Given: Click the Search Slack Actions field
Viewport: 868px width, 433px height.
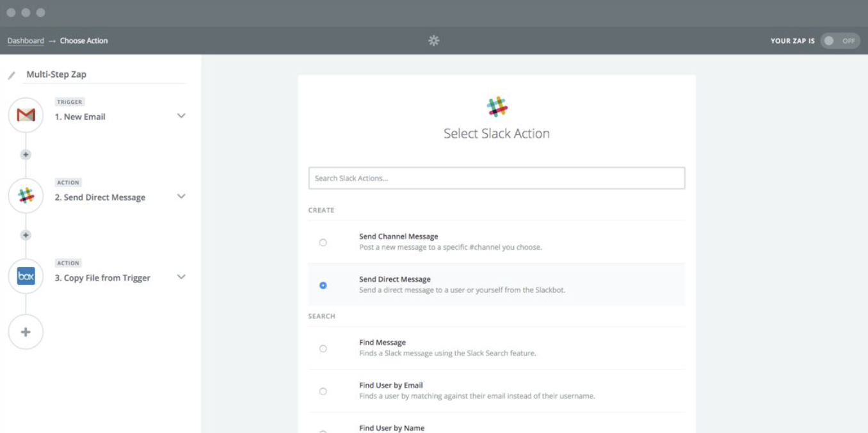Looking at the screenshot, I should click(496, 178).
